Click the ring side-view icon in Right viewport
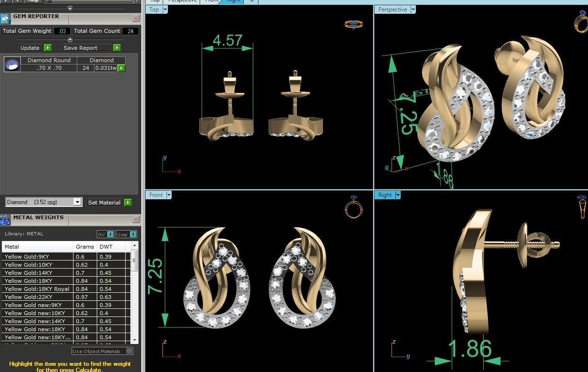 pyautogui.click(x=582, y=207)
